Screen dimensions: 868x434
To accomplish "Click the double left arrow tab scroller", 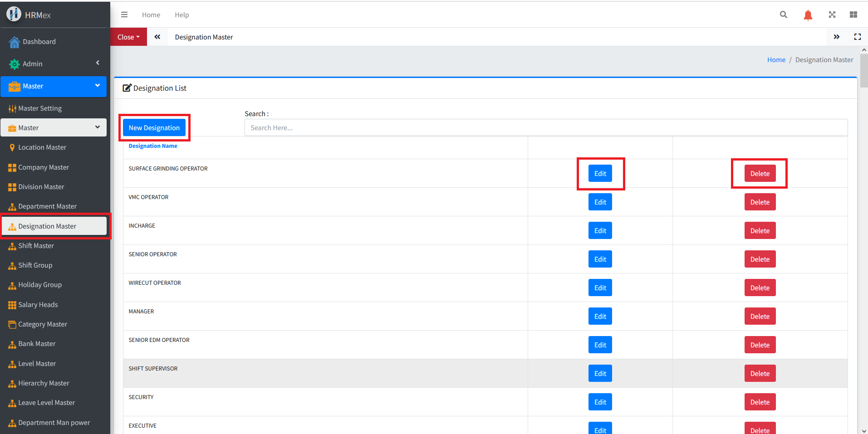I will (157, 37).
